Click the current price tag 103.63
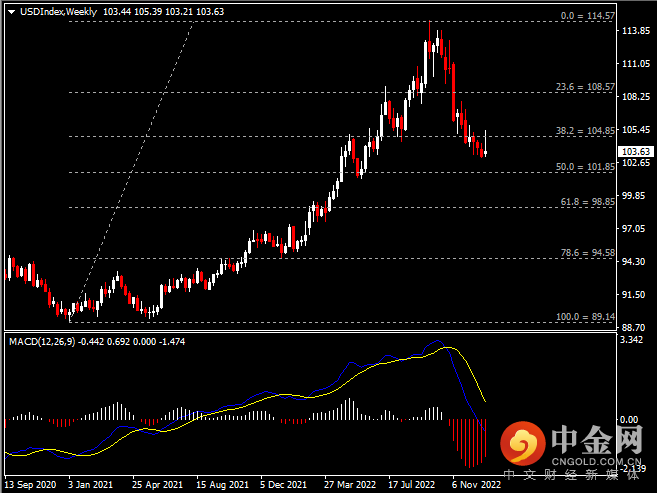This screenshot has height=493, width=657. point(635,151)
